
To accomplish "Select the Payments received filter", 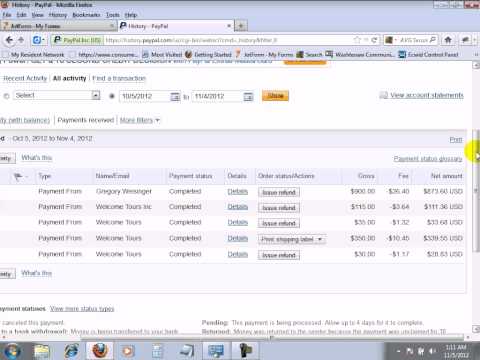I will (x=86, y=120).
